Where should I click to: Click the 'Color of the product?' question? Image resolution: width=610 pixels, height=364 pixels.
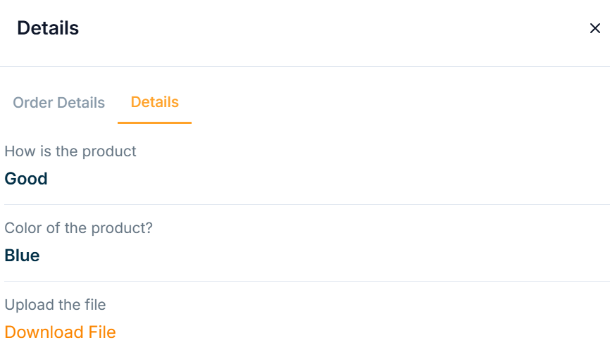pyautogui.click(x=78, y=228)
